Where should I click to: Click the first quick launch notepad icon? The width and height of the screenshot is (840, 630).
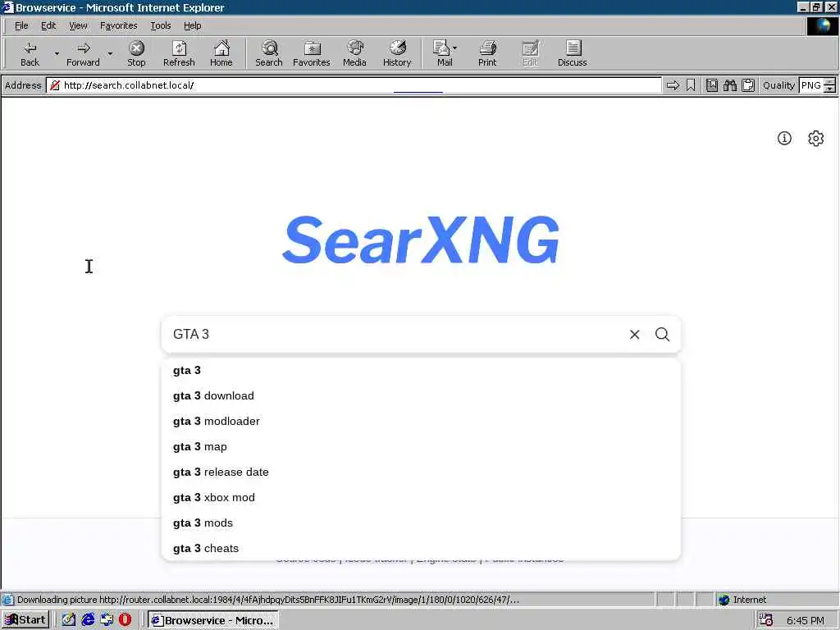coord(69,620)
